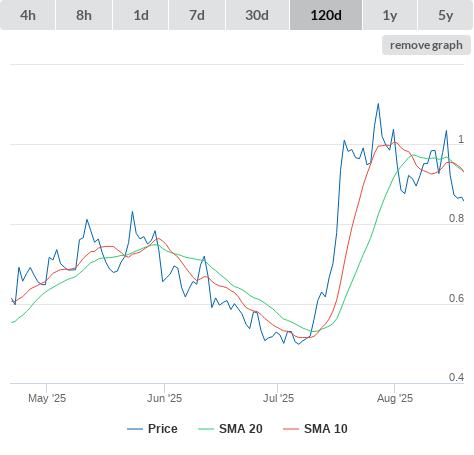
Task: Click the blue Price legend line swatch
Action: tap(135, 429)
